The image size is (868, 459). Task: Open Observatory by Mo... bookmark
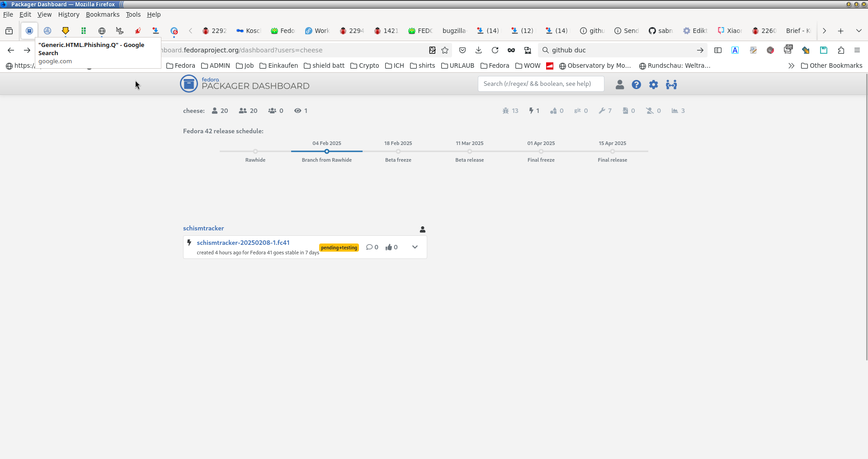point(595,66)
